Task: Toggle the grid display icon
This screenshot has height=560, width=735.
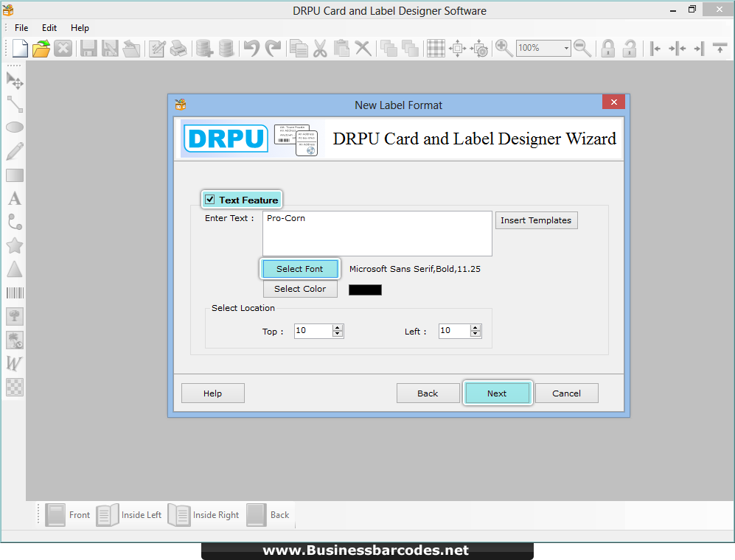Action: 436,49
